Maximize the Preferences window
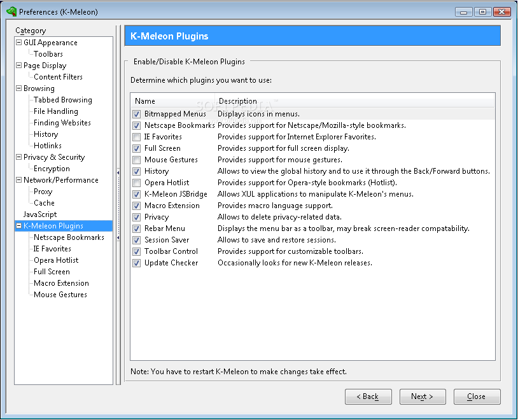Viewport: 518px width, 420px height. [x=482, y=12]
